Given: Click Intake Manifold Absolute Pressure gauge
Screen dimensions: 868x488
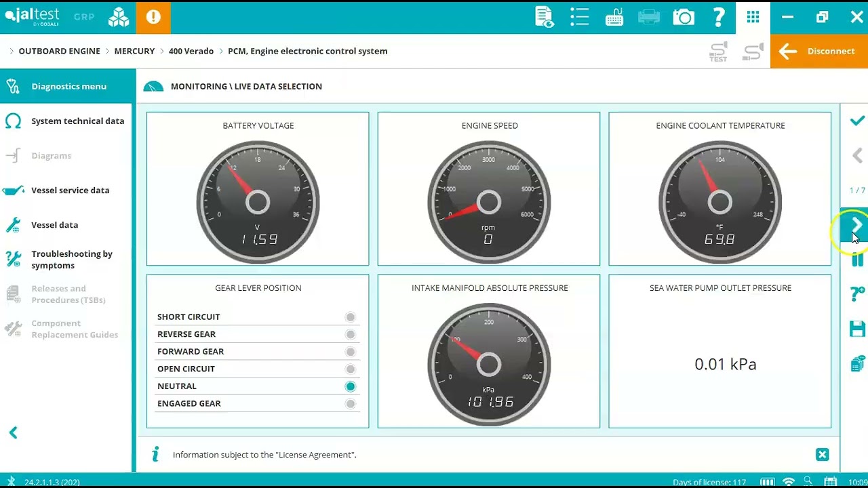Looking at the screenshot, I should 489,365.
